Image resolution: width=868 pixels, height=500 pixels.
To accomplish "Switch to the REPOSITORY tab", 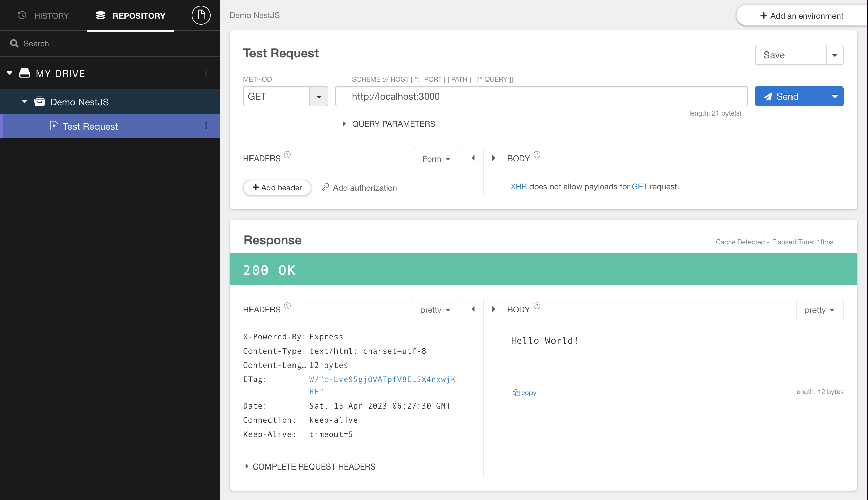I will 130,16.
